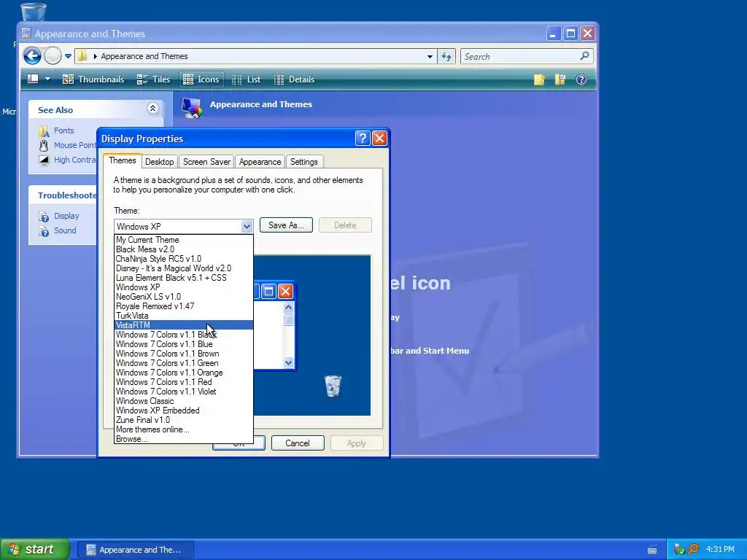Switch to List view

pyautogui.click(x=247, y=79)
